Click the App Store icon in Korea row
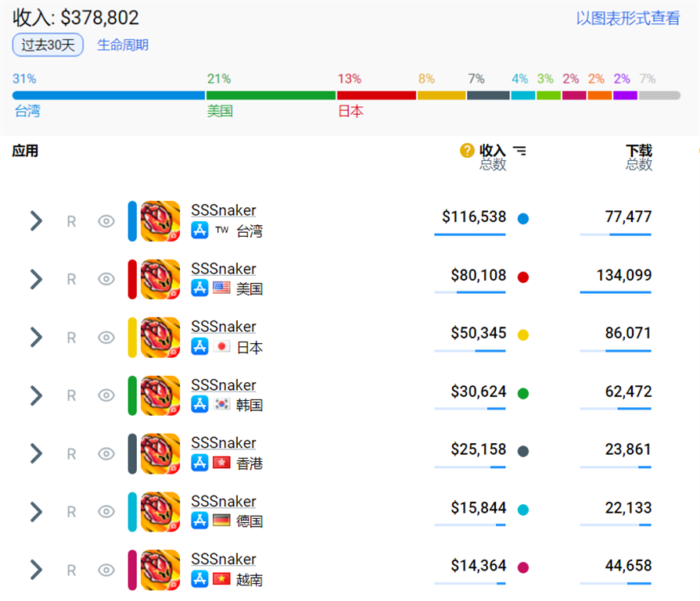 coord(199,405)
